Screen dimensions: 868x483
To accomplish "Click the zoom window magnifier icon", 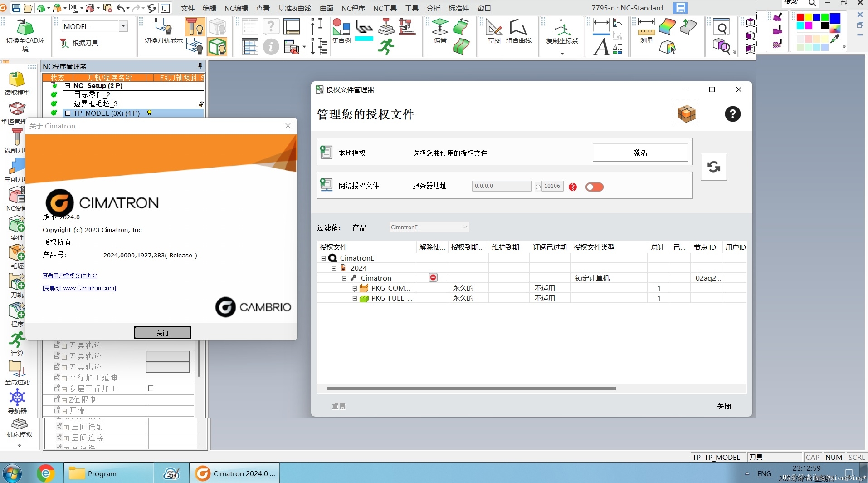I will pyautogui.click(x=721, y=27).
